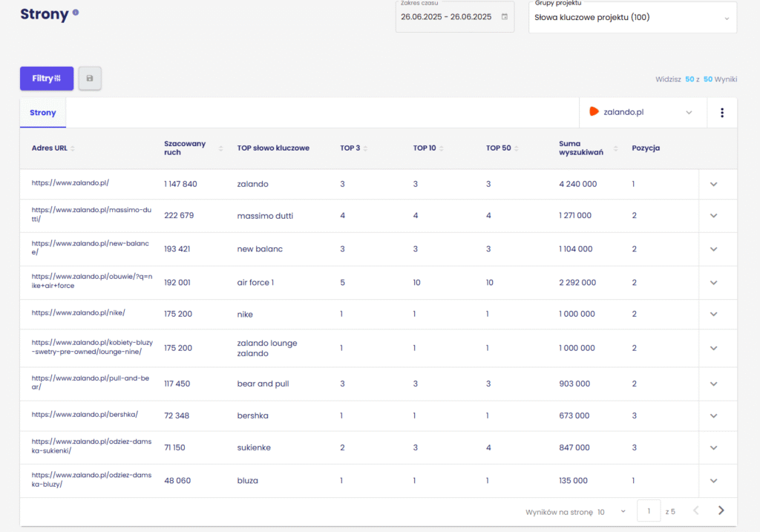Expand the massimo dutti row

click(713, 216)
